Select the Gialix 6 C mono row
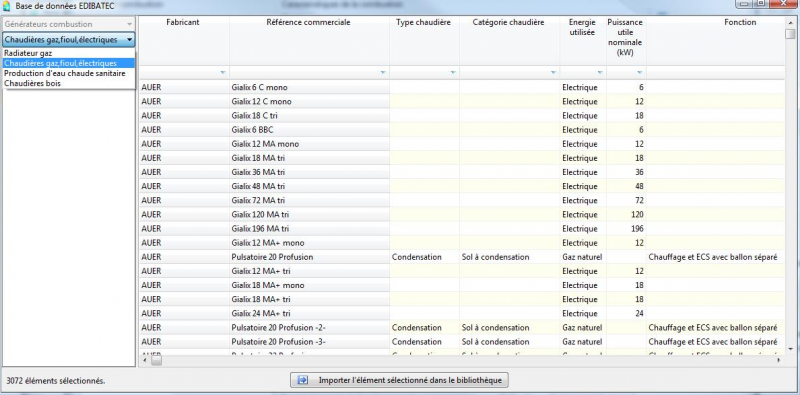Viewport: 800px width, 395px height. 461,87
